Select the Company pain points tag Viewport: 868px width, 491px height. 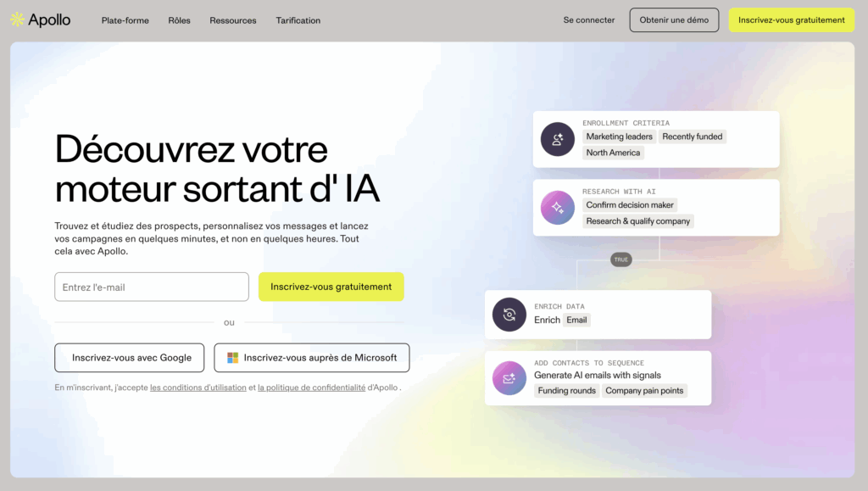pos(644,391)
